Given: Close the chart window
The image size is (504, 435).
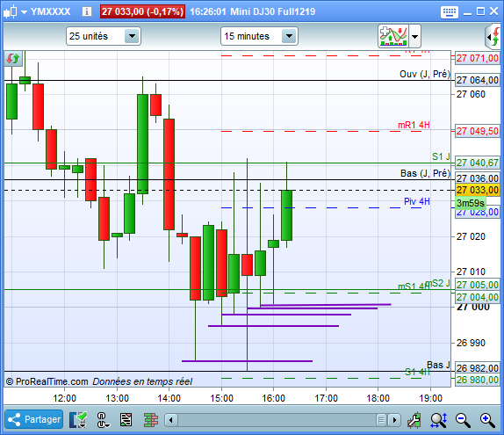Looking at the screenshot, I should 493,11.
